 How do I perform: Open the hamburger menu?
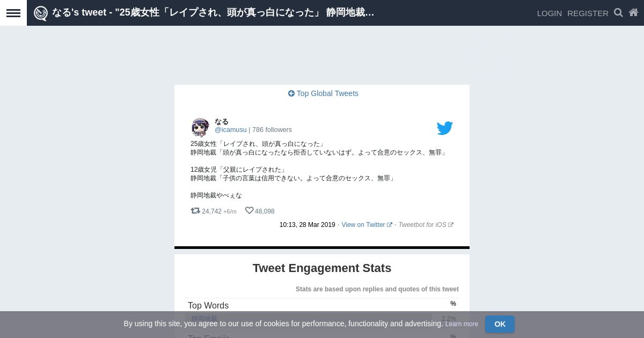click(x=13, y=13)
